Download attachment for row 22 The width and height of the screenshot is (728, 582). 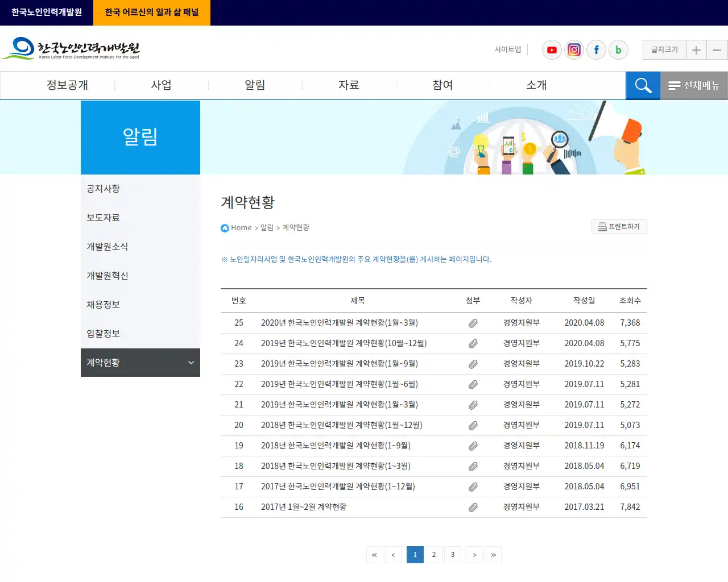coord(473,385)
